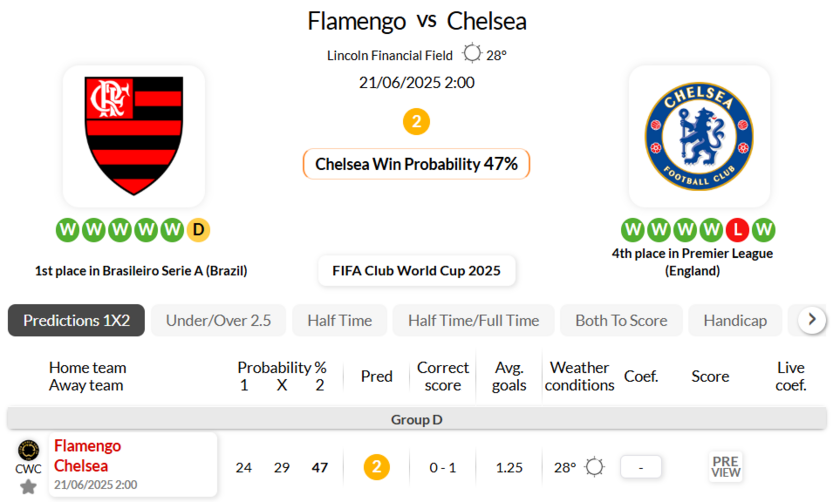Click Flamengo's yellow D draw form badge
This screenshot has width=840, height=502.
[x=198, y=230]
